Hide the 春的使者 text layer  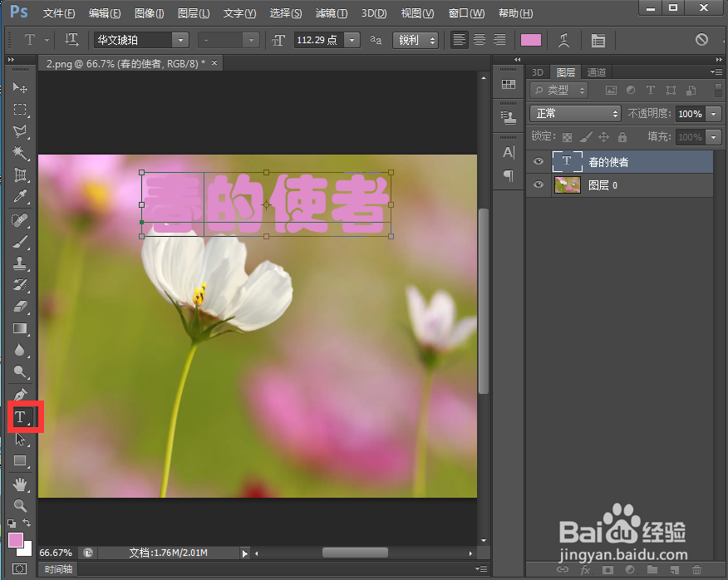coord(538,162)
